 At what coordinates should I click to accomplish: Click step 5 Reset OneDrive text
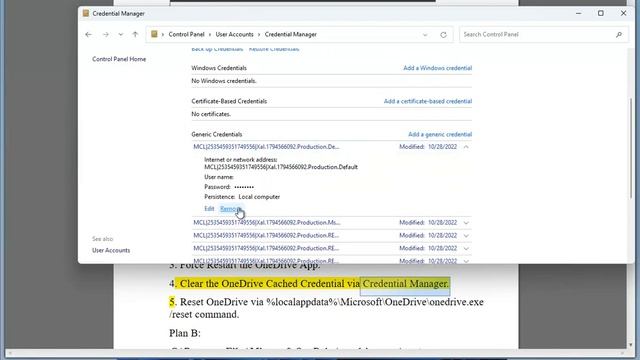click(x=327, y=308)
